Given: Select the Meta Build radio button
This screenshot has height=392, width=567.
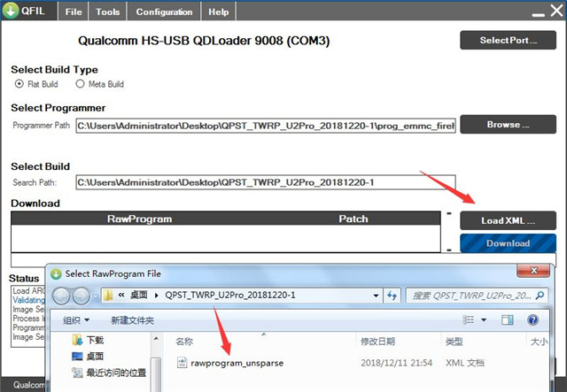Looking at the screenshot, I should click(x=80, y=84).
